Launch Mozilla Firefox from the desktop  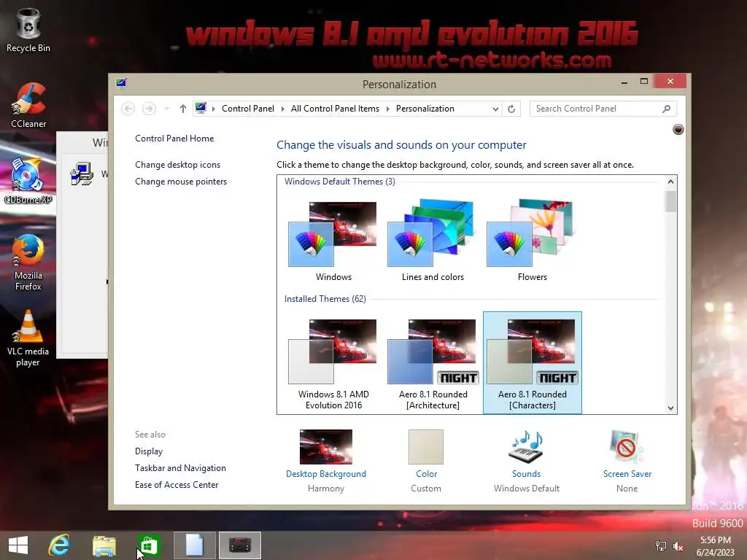[x=28, y=262]
